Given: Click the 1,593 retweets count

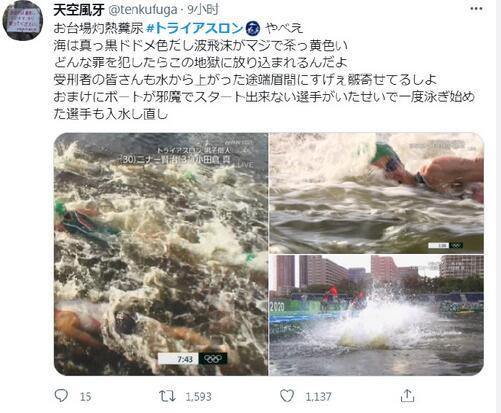Looking at the screenshot, I should click(198, 397).
